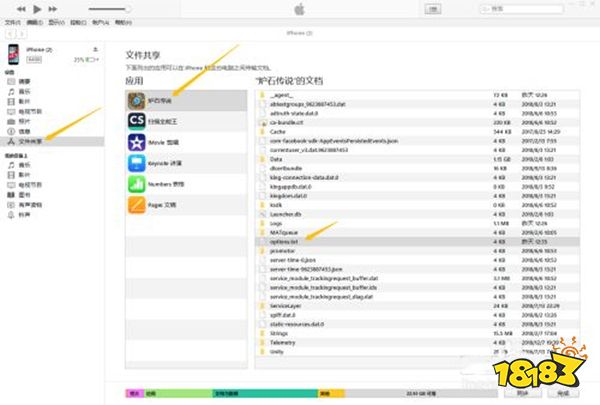
Task: Click the list view button beside search
Action: click(433, 9)
